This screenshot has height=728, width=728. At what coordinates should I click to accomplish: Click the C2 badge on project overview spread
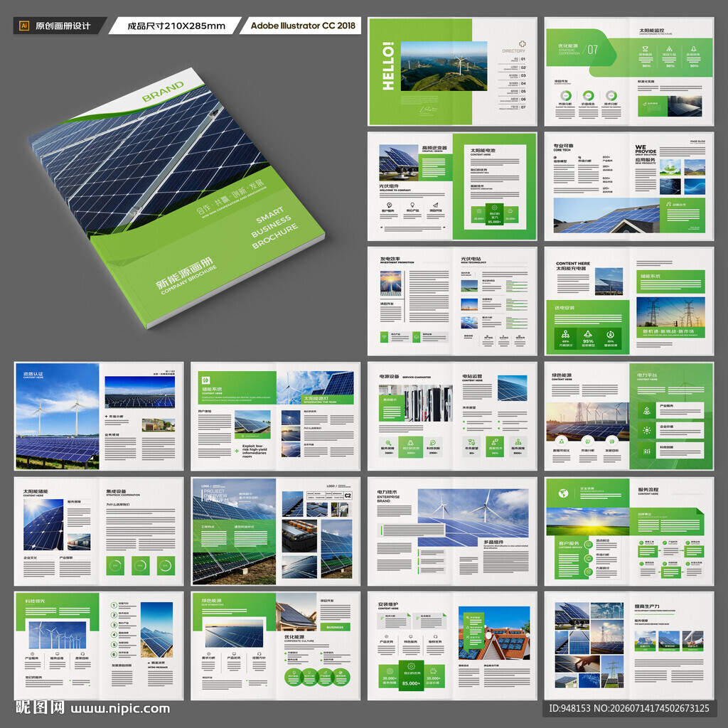pyautogui.click(x=348, y=496)
